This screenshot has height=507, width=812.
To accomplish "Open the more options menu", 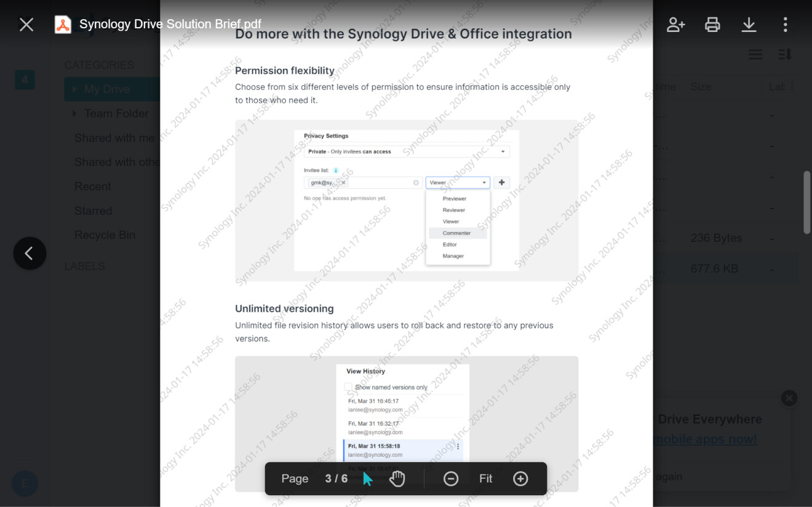I will click(785, 24).
